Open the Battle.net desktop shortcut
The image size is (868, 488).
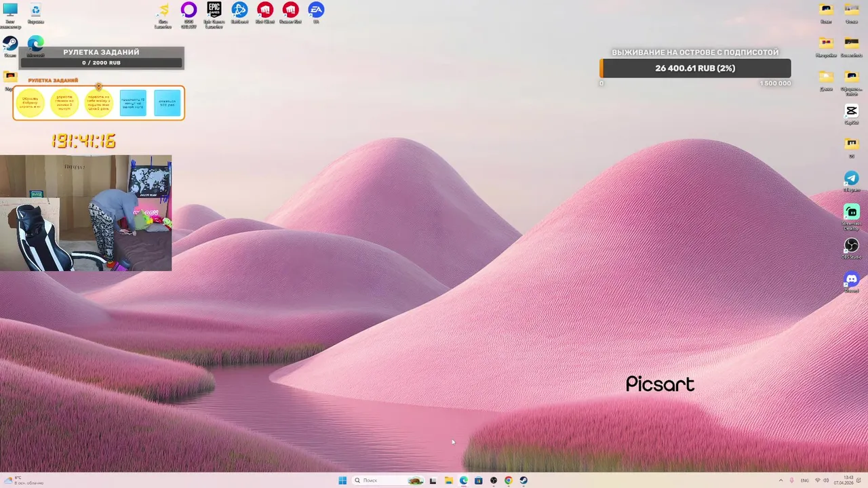tap(239, 13)
